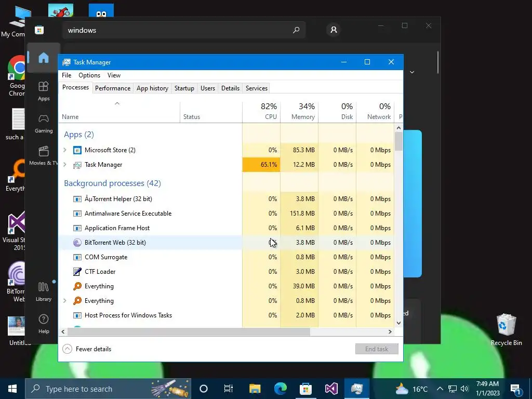The height and width of the screenshot is (399, 532).
Task: Select the Processes tab
Action: pyautogui.click(x=76, y=87)
